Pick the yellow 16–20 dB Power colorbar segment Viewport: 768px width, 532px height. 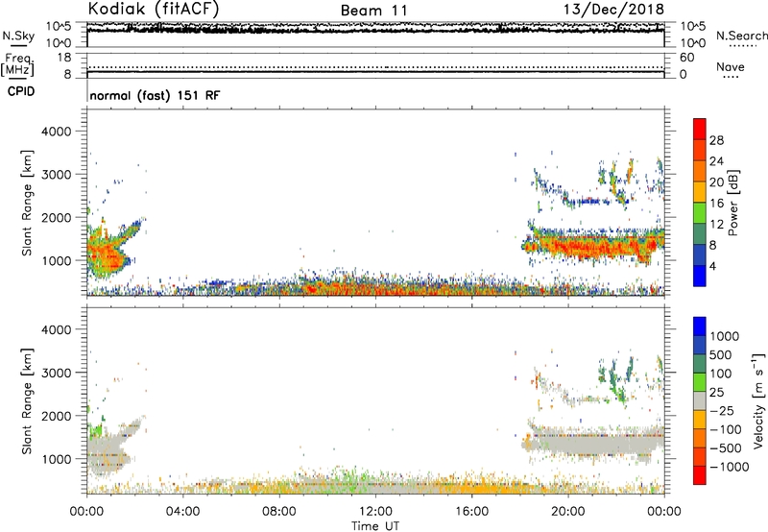tap(700, 192)
